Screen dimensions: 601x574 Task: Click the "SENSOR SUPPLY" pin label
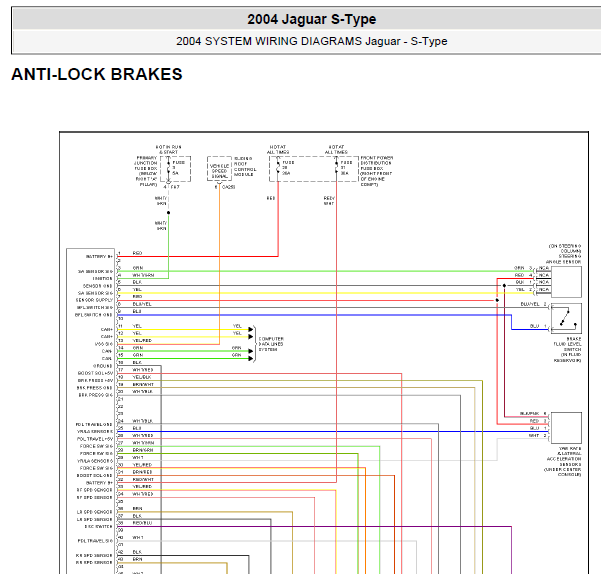(94, 300)
